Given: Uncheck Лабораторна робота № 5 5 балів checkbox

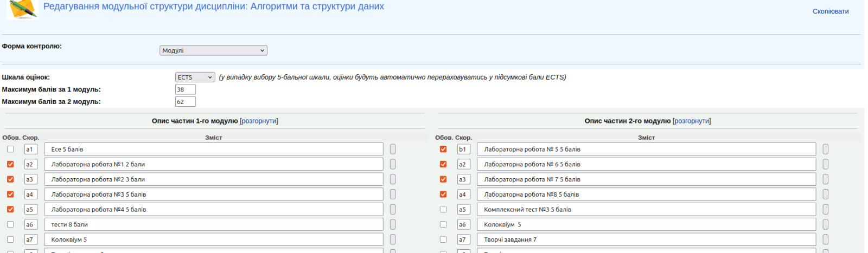Looking at the screenshot, I should [x=443, y=149].
